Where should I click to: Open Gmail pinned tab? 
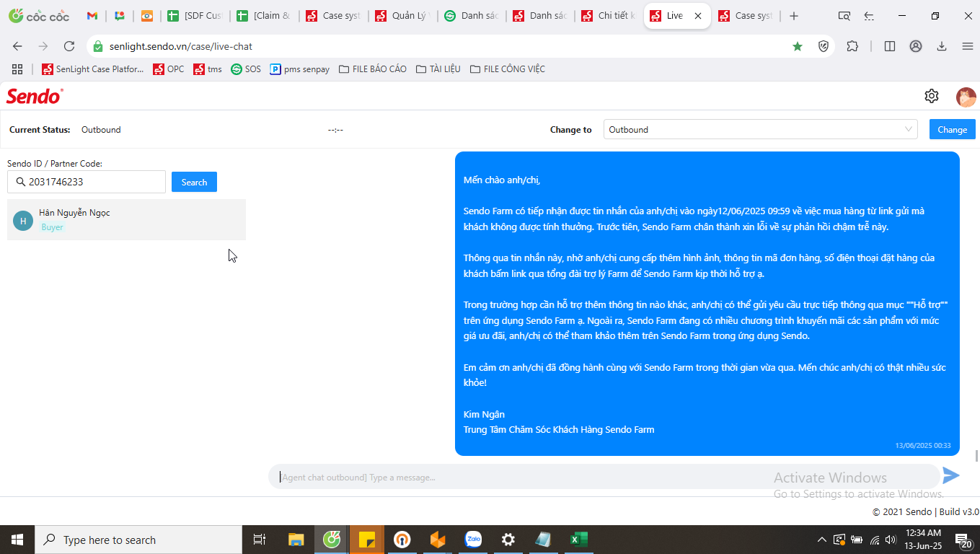pos(92,16)
